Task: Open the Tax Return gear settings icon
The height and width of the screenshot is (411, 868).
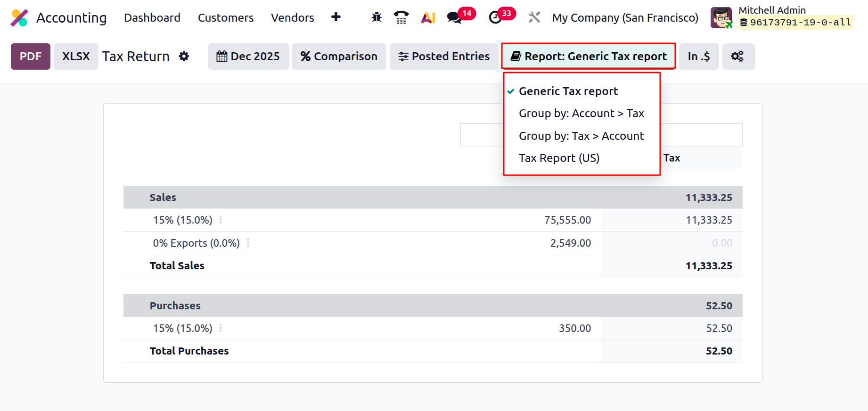Action: tap(184, 56)
